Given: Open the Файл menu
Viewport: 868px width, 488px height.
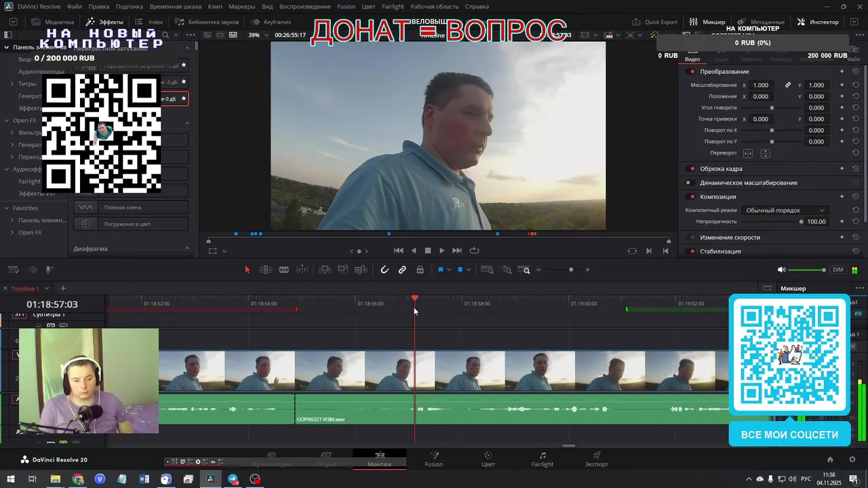Looking at the screenshot, I should coord(75,6).
